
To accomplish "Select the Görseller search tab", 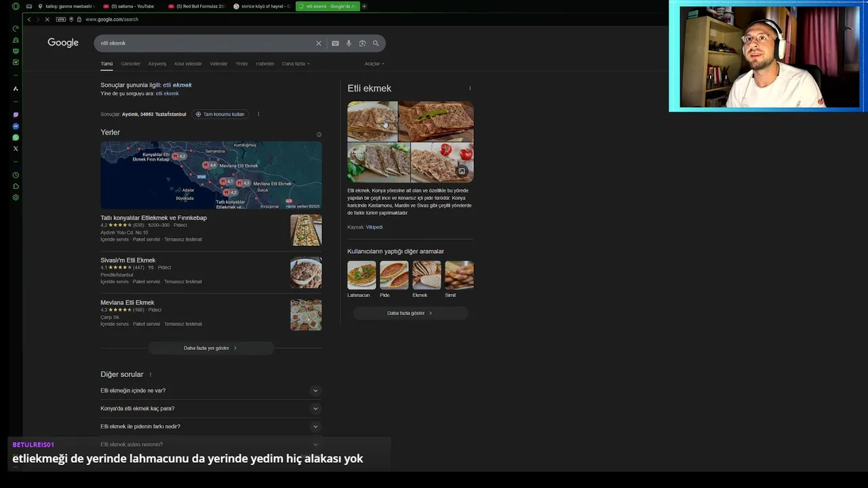I will 130,64.
